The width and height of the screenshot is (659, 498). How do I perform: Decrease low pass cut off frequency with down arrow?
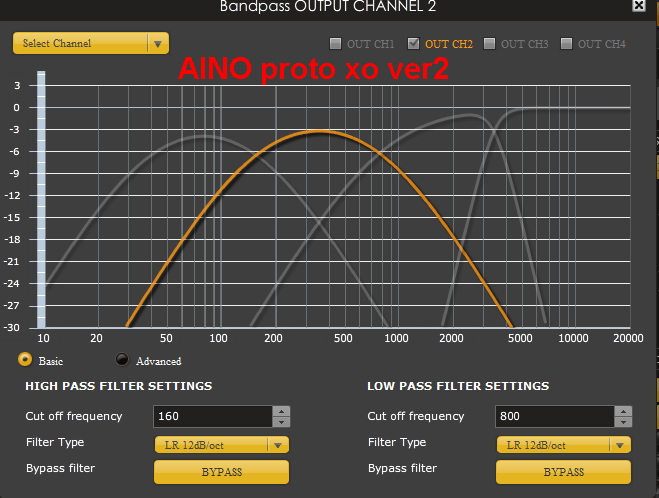(624, 422)
